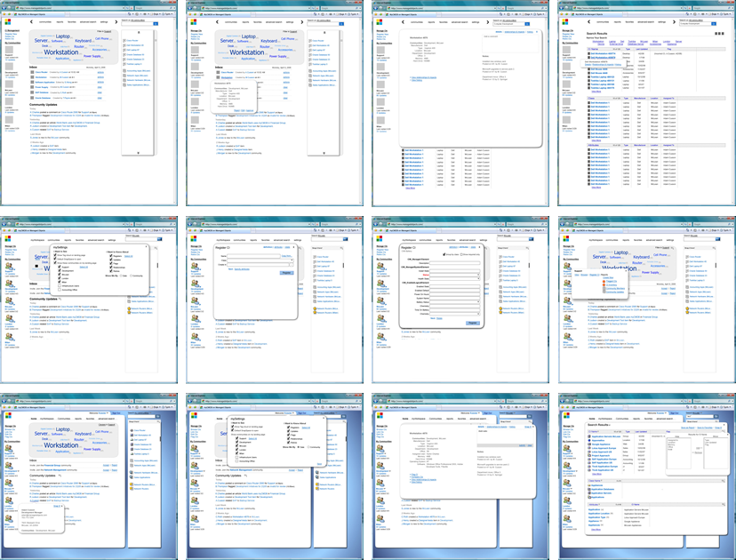Screen dimensions: 736x560
Task: Toggle Show Tag cloud checkbox, white mySettings mockup
Action: tap(56, 255)
